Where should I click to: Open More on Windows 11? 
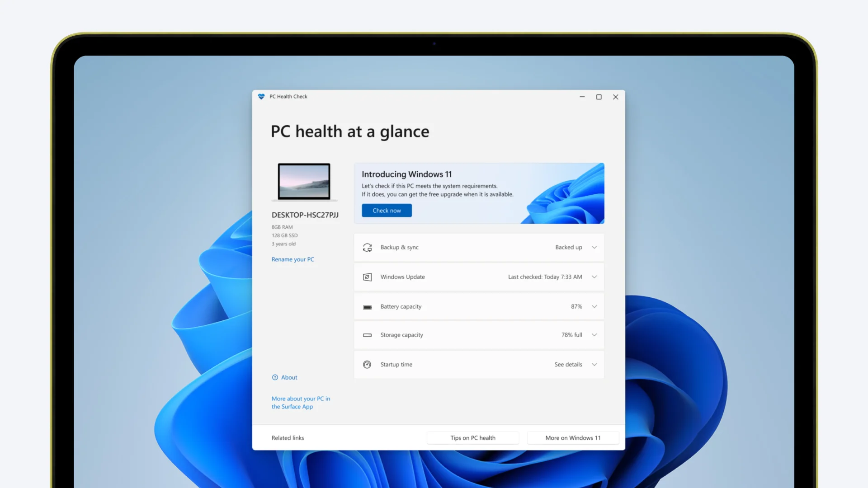click(573, 438)
